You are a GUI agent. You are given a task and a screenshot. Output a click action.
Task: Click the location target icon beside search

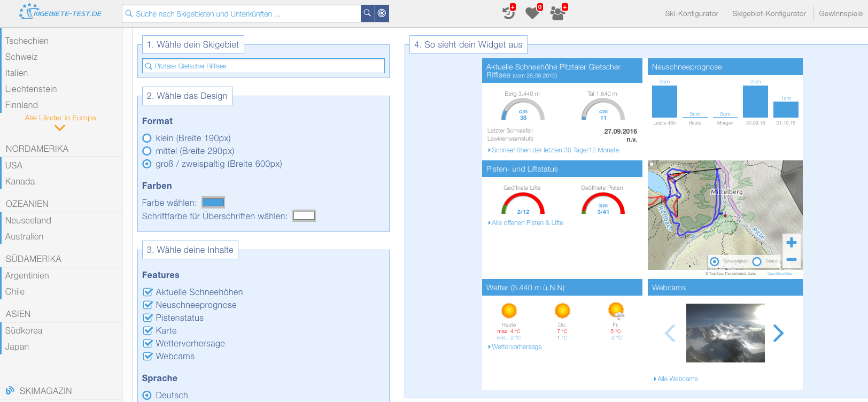(x=382, y=13)
